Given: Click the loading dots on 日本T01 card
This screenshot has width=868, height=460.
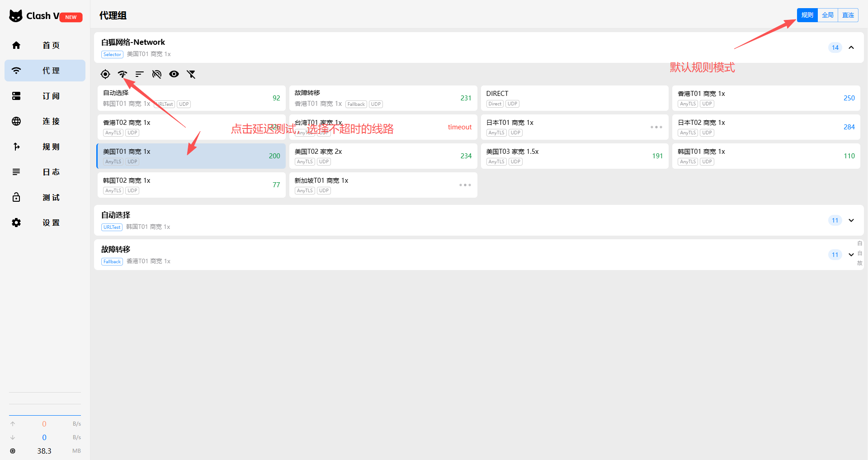Looking at the screenshot, I should (x=656, y=127).
